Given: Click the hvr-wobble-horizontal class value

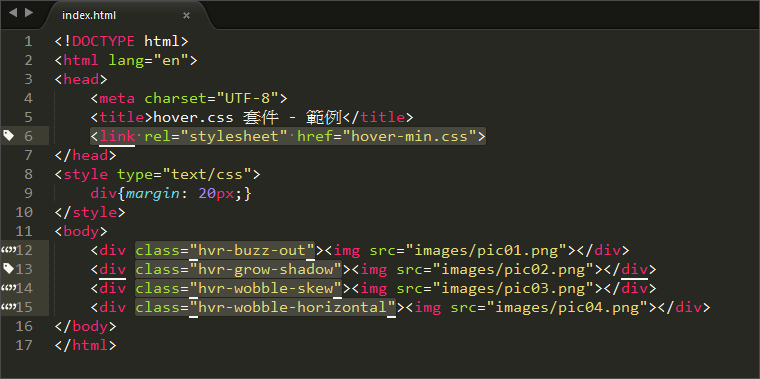Looking at the screenshot, I should (x=293, y=307).
